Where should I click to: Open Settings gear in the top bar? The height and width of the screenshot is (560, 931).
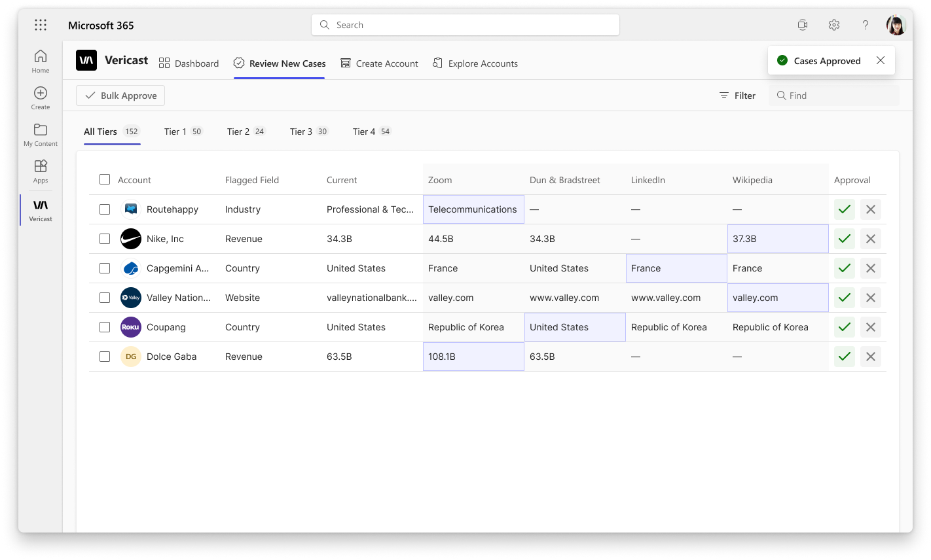pos(833,25)
